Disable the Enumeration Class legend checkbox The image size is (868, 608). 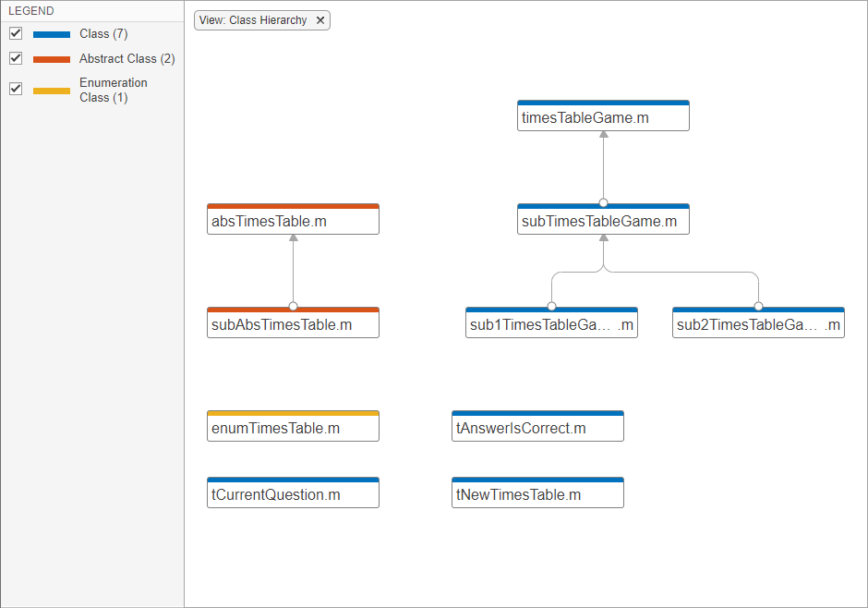pyautogui.click(x=16, y=89)
